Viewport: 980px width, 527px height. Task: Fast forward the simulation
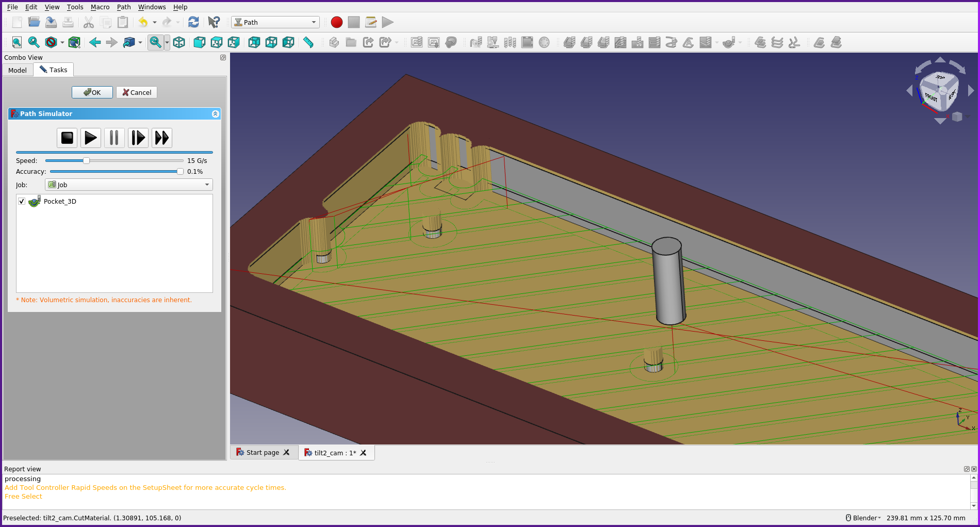pyautogui.click(x=162, y=138)
